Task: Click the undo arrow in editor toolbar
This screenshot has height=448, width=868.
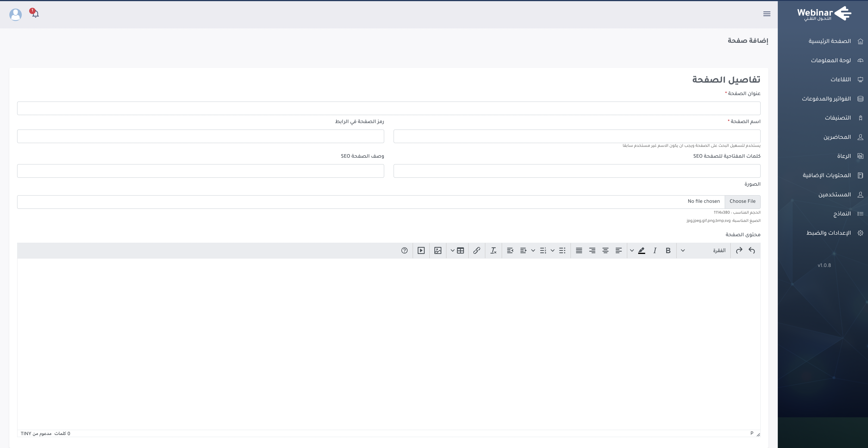Action: click(752, 250)
